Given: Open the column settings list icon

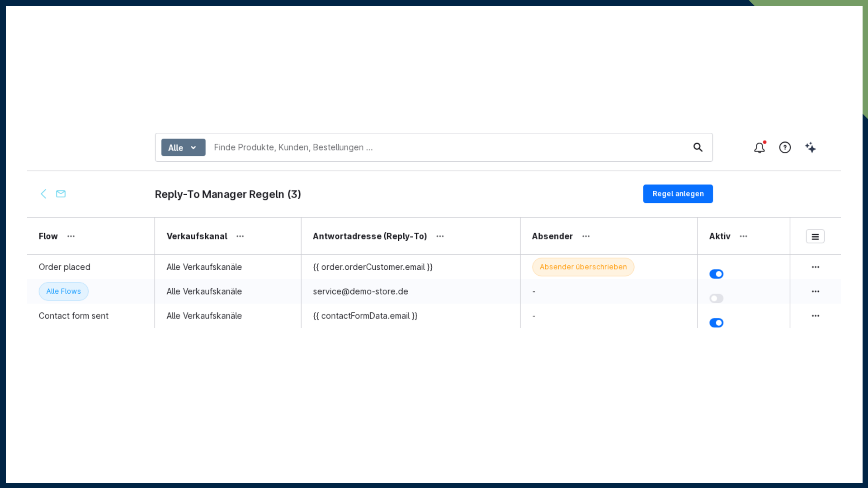Looking at the screenshot, I should (815, 236).
